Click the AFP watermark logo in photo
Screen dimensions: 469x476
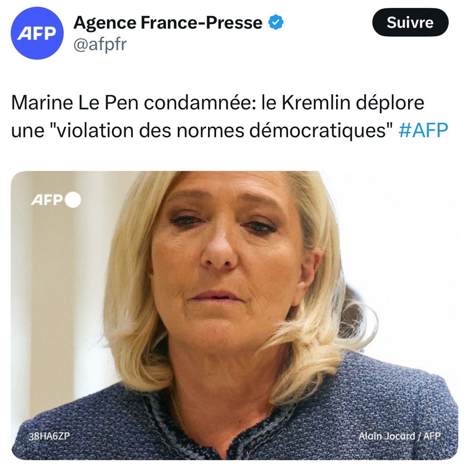coord(47,200)
